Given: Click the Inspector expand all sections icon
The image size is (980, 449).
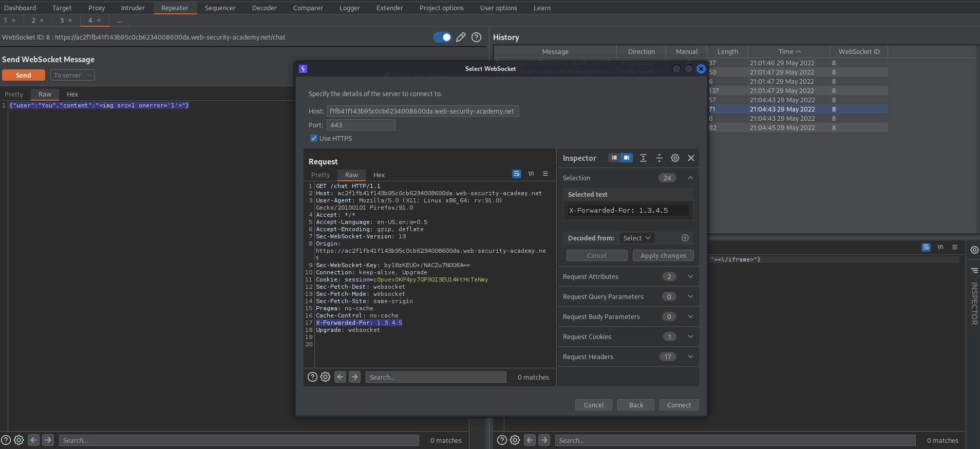Looking at the screenshot, I should [x=643, y=158].
